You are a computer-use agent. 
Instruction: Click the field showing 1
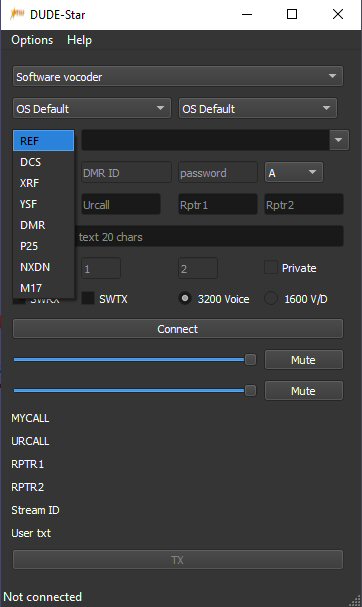point(101,268)
